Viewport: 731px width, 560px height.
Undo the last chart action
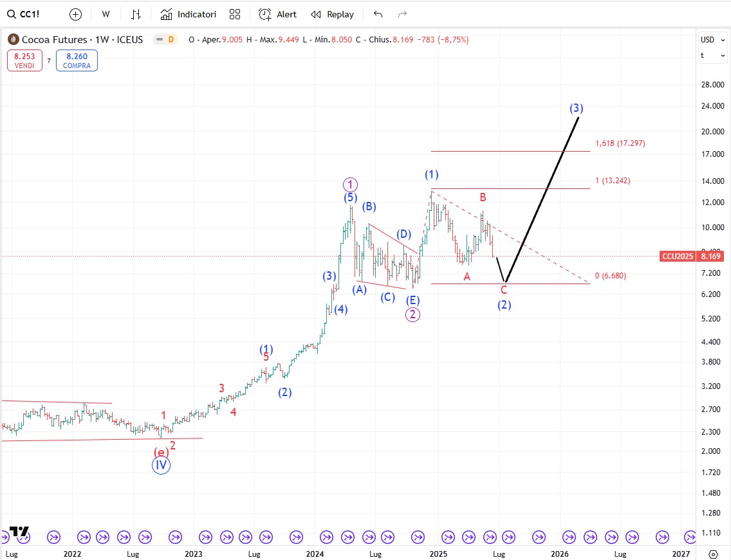(378, 14)
